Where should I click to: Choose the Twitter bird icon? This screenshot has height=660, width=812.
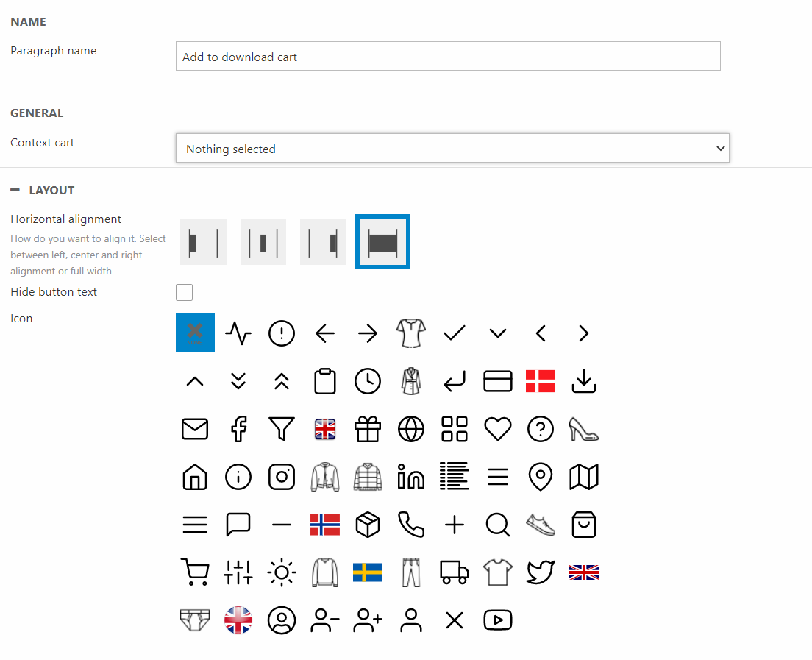(541, 572)
